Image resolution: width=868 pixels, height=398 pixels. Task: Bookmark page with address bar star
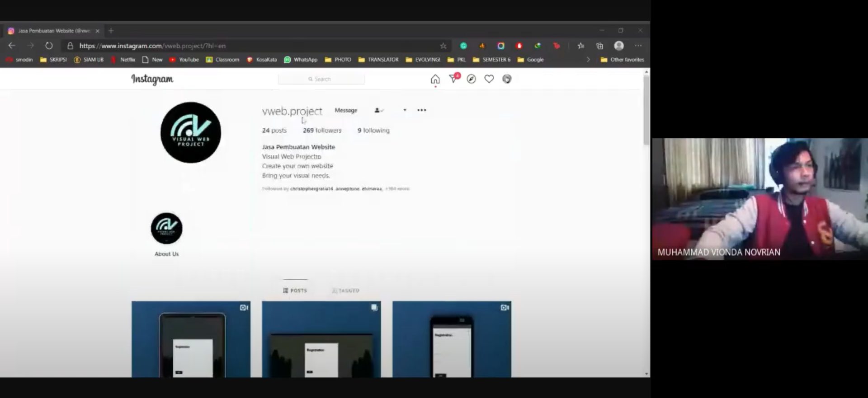(443, 46)
